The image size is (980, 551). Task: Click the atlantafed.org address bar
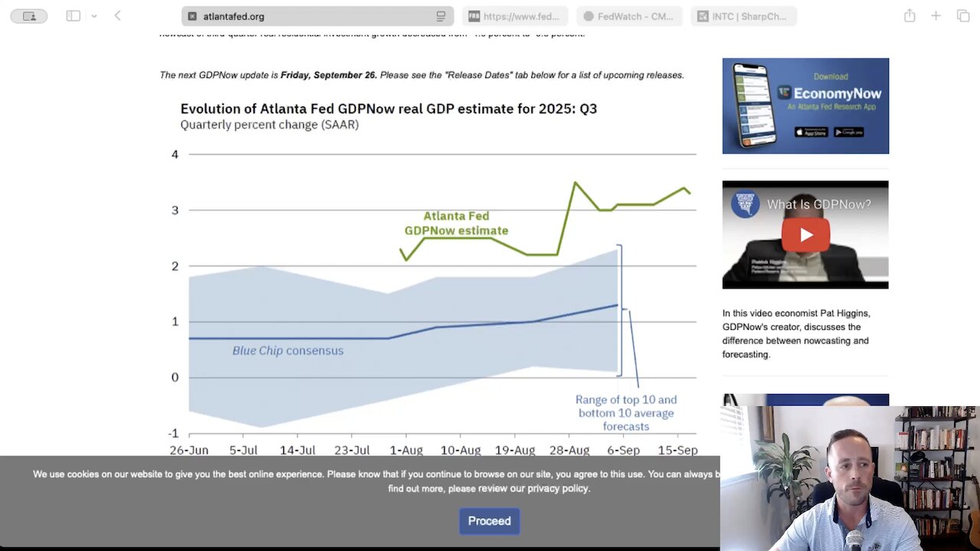pos(306,16)
